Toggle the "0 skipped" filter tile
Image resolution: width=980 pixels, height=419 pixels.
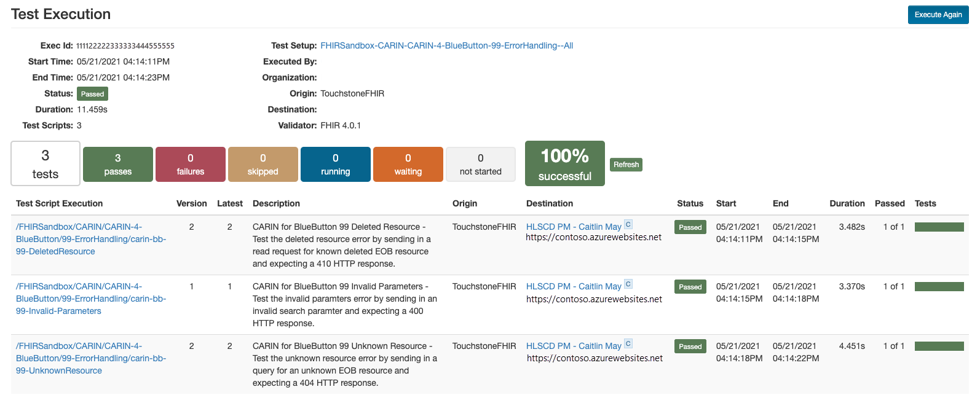(x=263, y=164)
